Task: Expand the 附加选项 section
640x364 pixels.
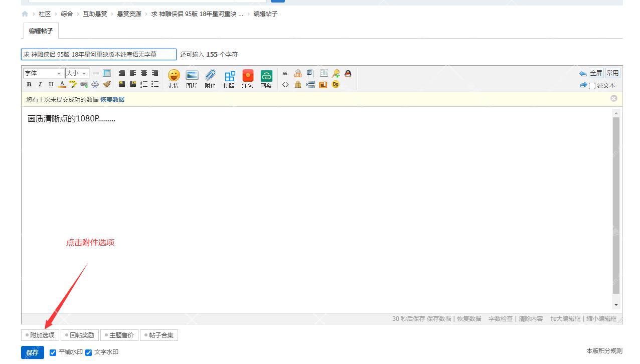Action: [40, 335]
